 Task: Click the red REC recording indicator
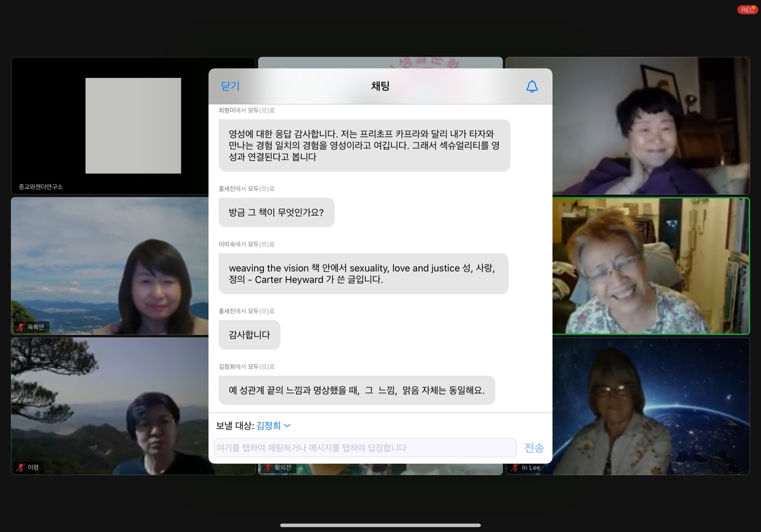tap(747, 10)
